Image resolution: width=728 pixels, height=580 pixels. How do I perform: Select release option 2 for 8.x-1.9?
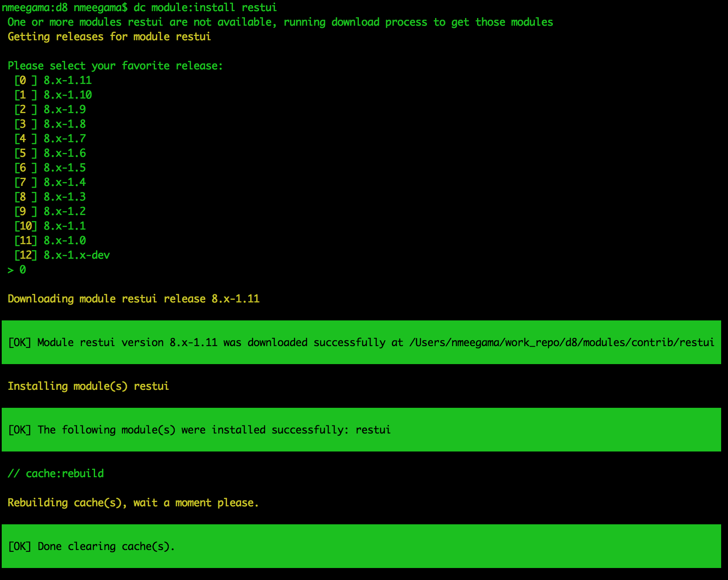51,110
